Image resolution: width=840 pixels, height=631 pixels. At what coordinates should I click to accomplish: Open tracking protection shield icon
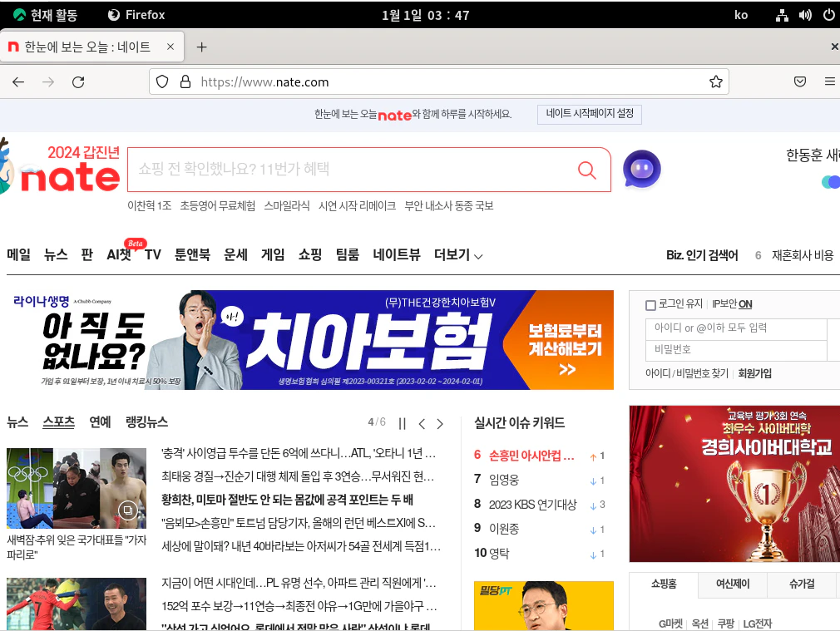[162, 82]
